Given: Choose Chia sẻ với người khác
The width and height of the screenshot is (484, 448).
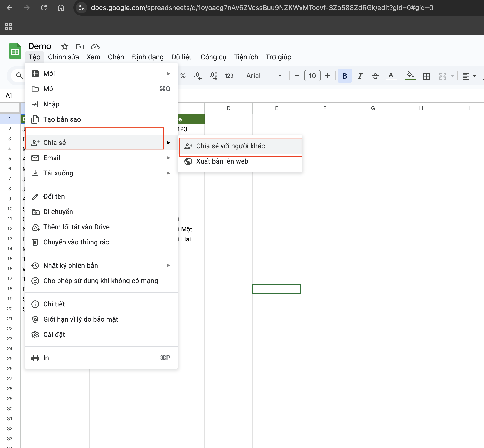Looking at the screenshot, I should click(x=230, y=146).
